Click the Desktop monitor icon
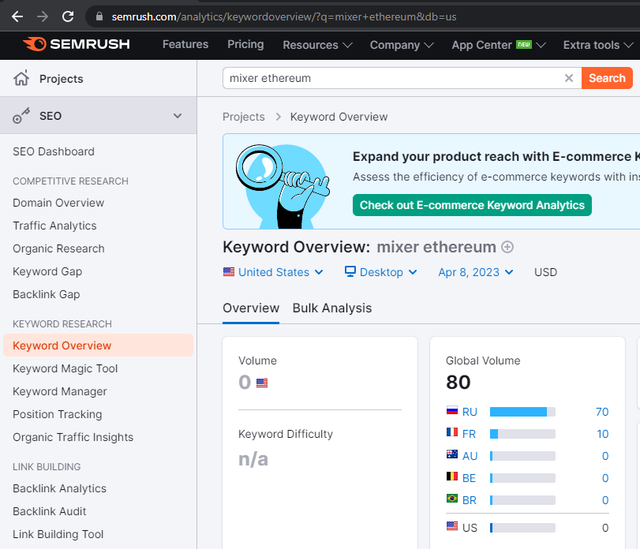 tap(350, 271)
